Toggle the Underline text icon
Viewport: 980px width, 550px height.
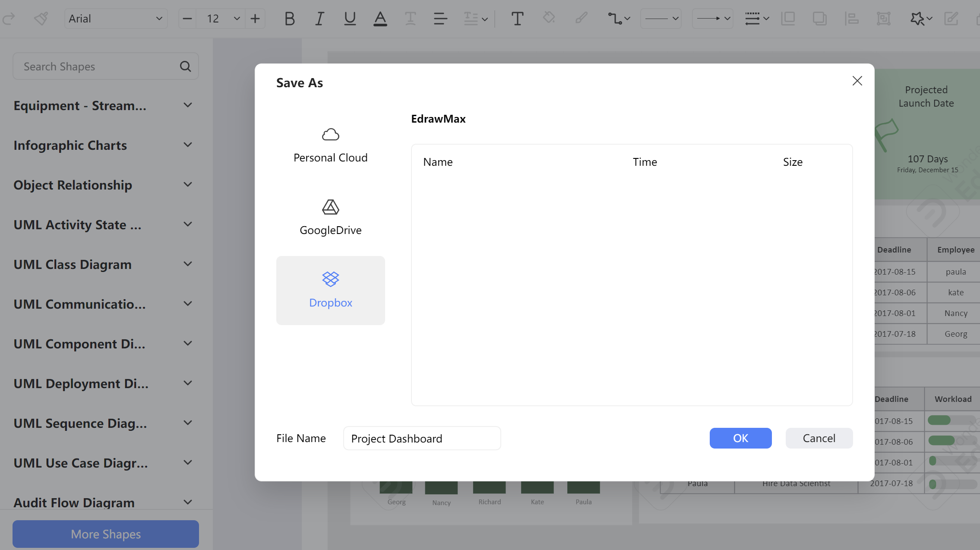pyautogui.click(x=349, y=19)
